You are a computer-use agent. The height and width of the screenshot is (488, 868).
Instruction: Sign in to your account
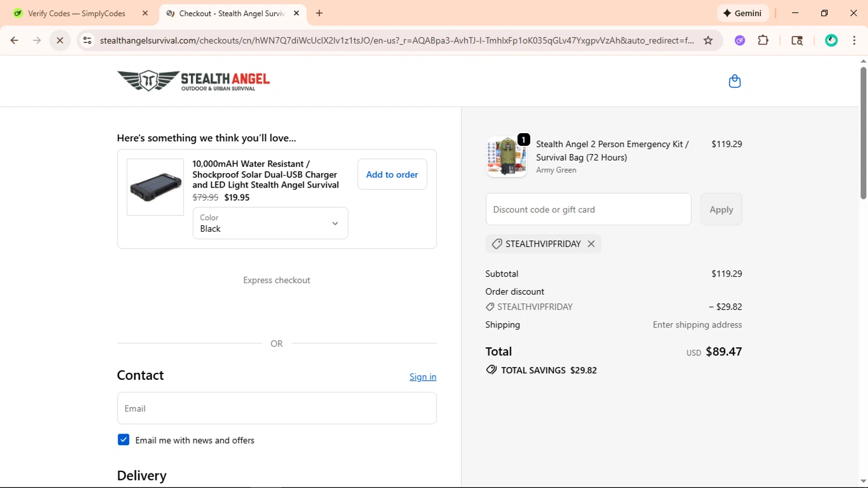[423, 377]
